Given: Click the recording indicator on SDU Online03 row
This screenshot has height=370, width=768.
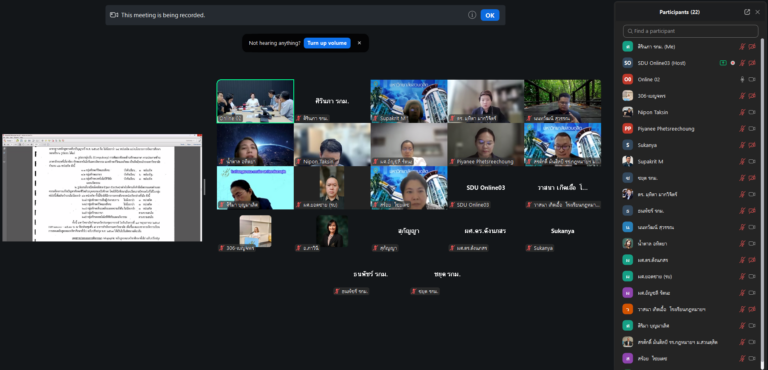Looking at the screenshot, I should point(733,63).
